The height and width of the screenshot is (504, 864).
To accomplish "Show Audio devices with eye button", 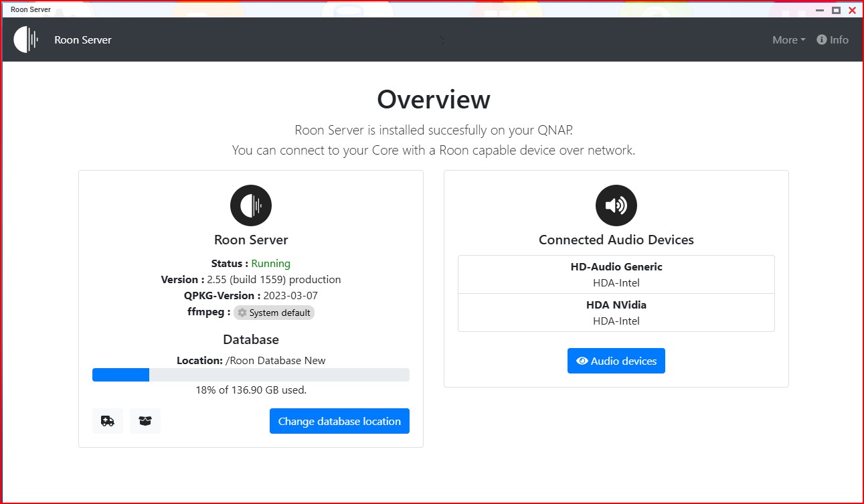I will click(616, 361).
